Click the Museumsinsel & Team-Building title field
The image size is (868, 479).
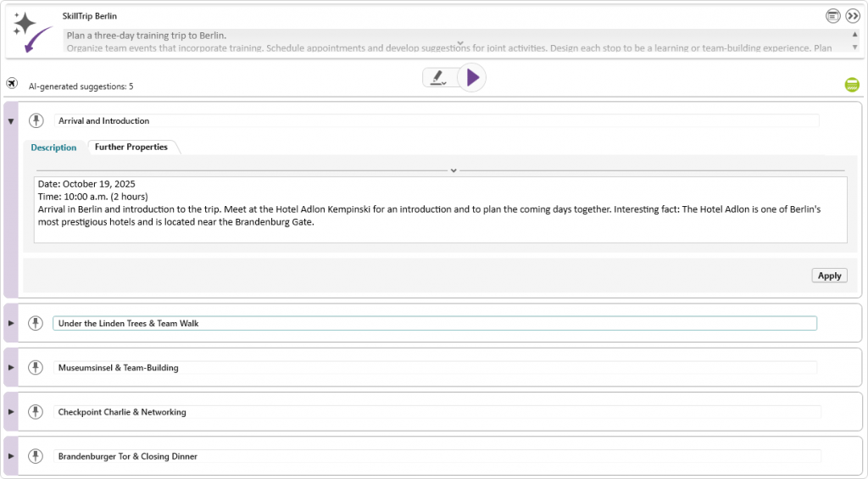[437, 368]
